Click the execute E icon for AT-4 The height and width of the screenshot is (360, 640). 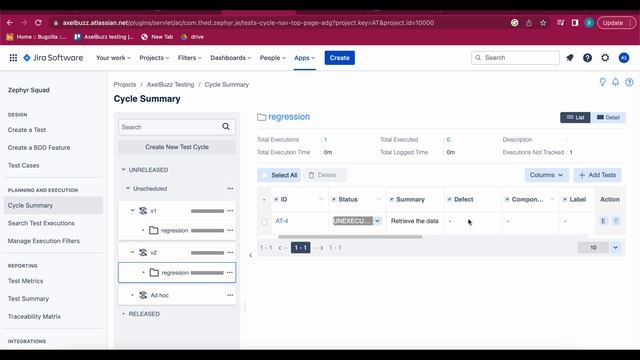603,221
